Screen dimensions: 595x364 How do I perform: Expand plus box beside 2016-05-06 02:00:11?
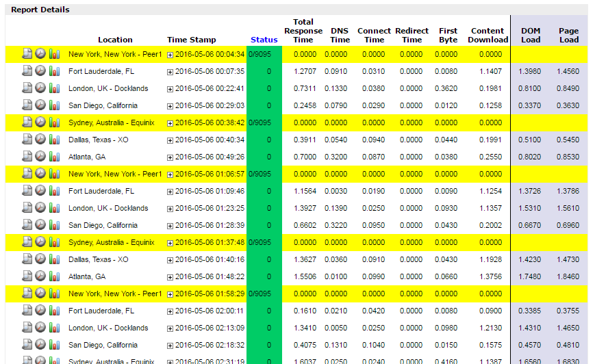170,312
